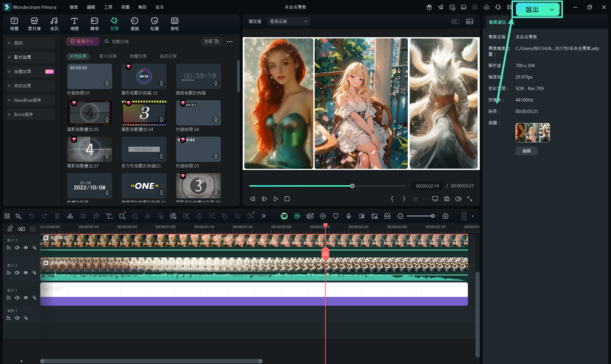The width and height of the screenshot is (611, 364).
Task: Open the 編輯 menu
Action: (x=91, y=7)
